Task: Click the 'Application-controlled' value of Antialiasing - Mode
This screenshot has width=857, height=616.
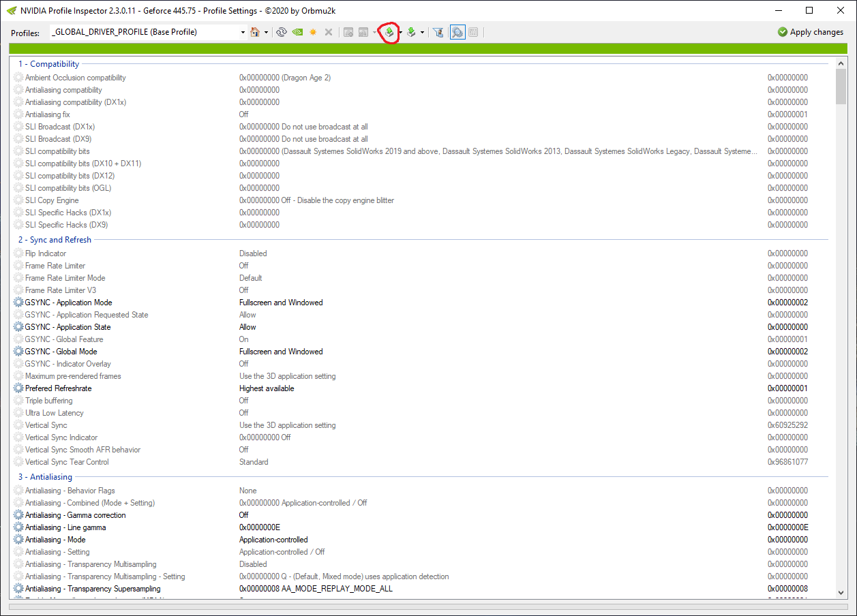Action: pos(273,540)
